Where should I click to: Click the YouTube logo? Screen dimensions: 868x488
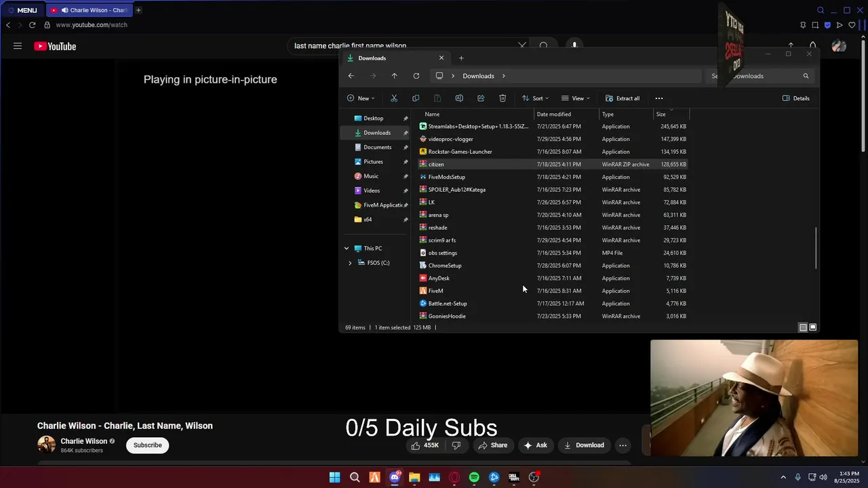pyautogui.click(x=55, y=46)
